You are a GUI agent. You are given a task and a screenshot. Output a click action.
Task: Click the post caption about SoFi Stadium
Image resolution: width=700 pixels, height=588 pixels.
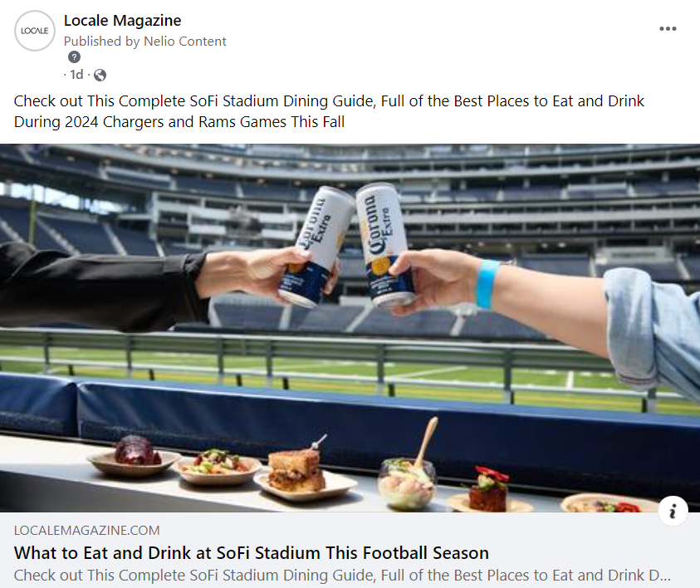click(x=329, y=111)
